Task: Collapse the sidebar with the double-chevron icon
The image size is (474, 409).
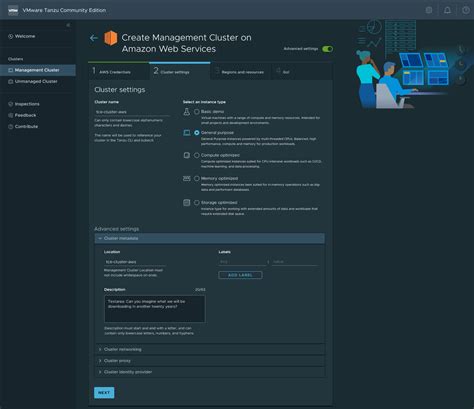Action: click(x=68, y=25)
